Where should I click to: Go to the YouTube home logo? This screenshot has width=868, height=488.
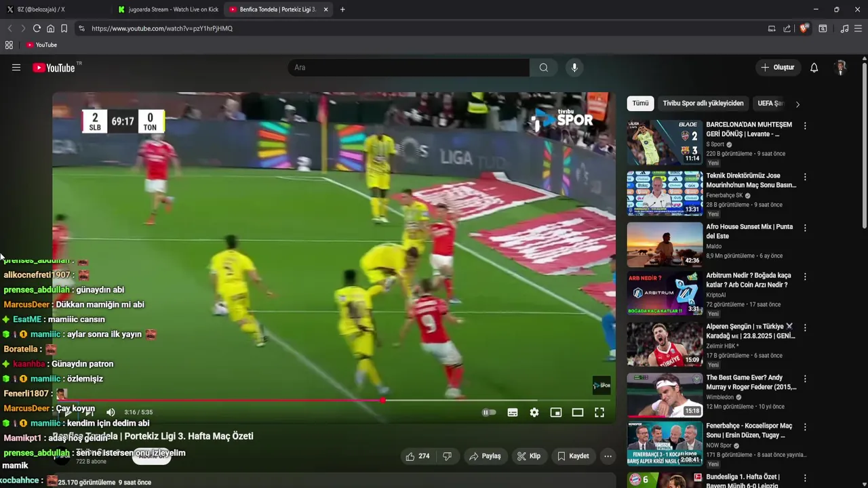pos(54,68)
